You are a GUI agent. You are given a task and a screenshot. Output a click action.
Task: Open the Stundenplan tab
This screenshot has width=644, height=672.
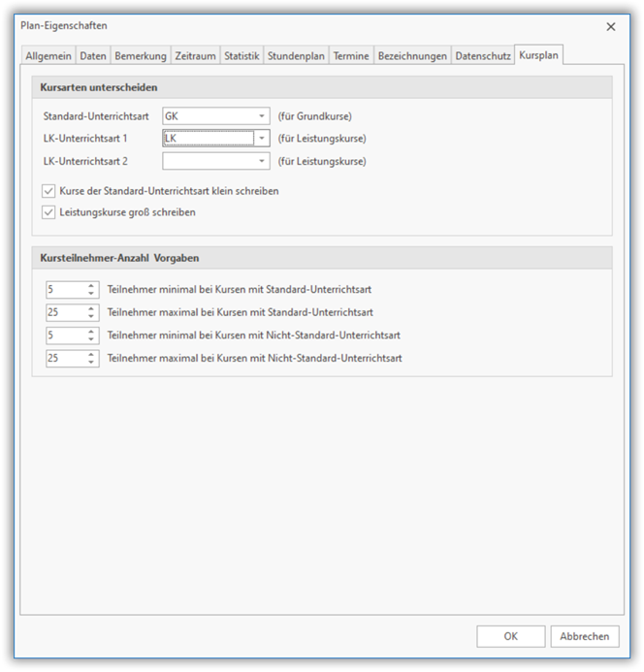click(x=297, y=56)
